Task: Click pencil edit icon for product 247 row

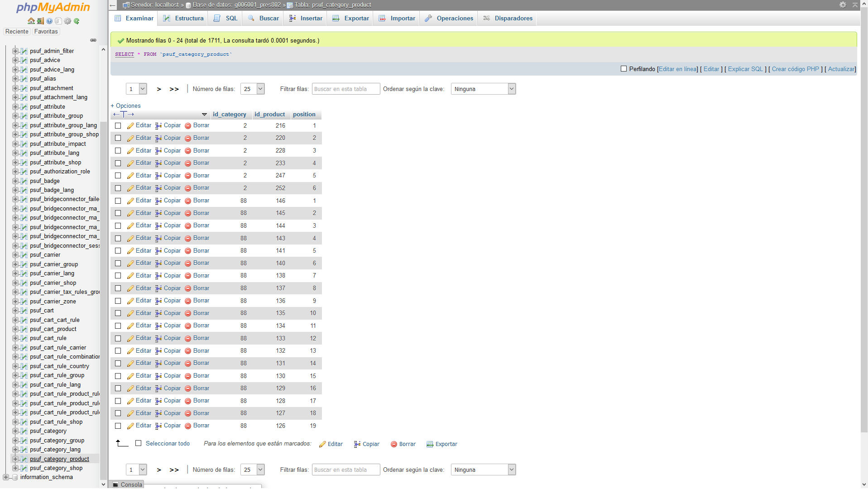Action: click(130, 176)
